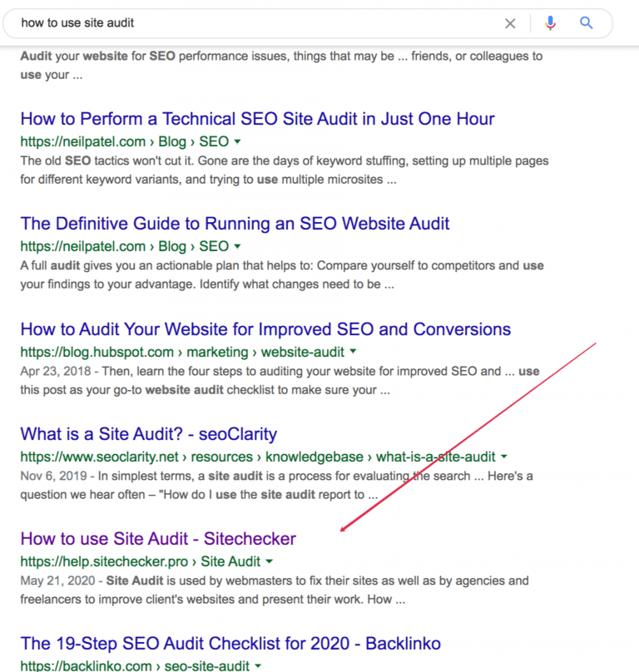
Task: Click the blue magnifying glass search icon
Action: click(x=587, y=22)
